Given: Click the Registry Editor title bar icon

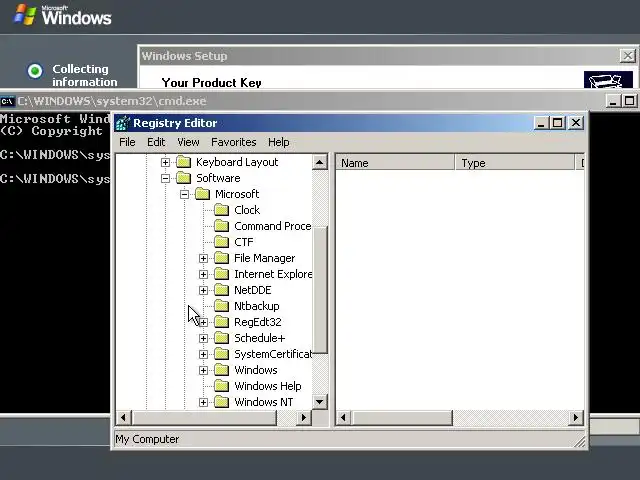Looking at the screenshot, I should coord(122,123).
